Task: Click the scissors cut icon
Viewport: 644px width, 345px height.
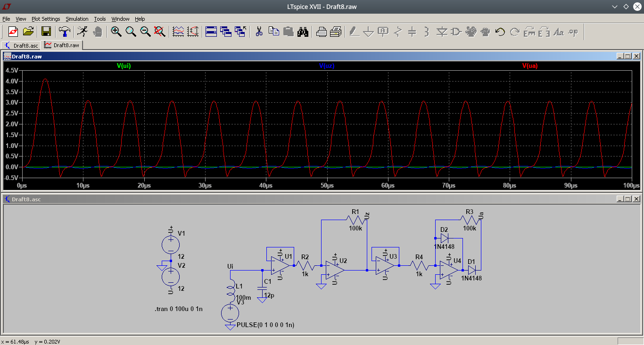Action: coord(259,32)
